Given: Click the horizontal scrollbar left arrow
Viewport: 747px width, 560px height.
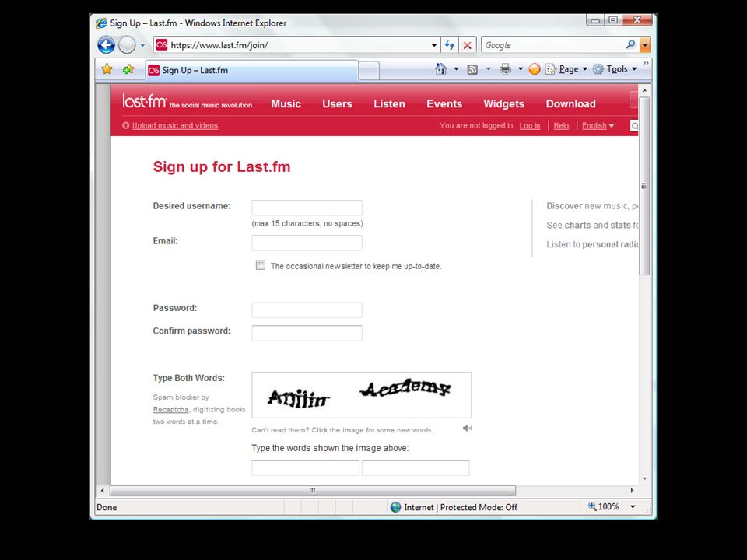Looking at the screenshot, I should [103, 491].
